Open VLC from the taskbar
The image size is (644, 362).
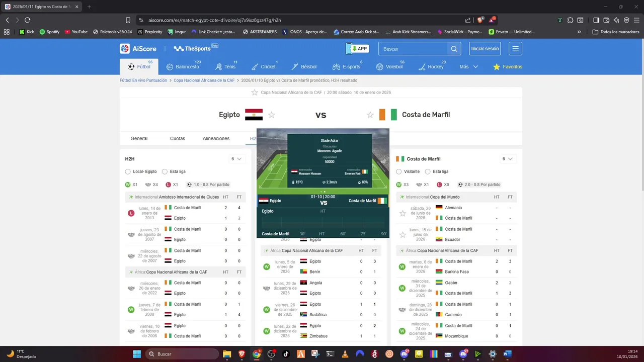(x=345, y=354)
